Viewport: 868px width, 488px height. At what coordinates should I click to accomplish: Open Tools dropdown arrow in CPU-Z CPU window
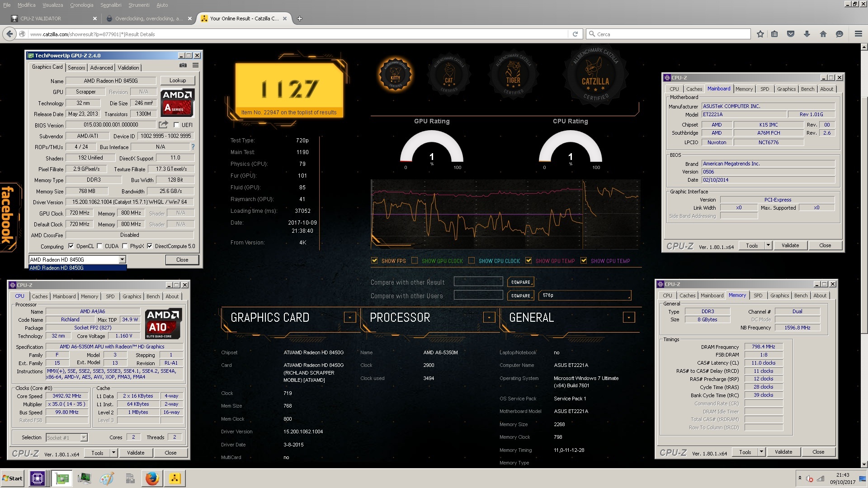click(x=113, y=453)
